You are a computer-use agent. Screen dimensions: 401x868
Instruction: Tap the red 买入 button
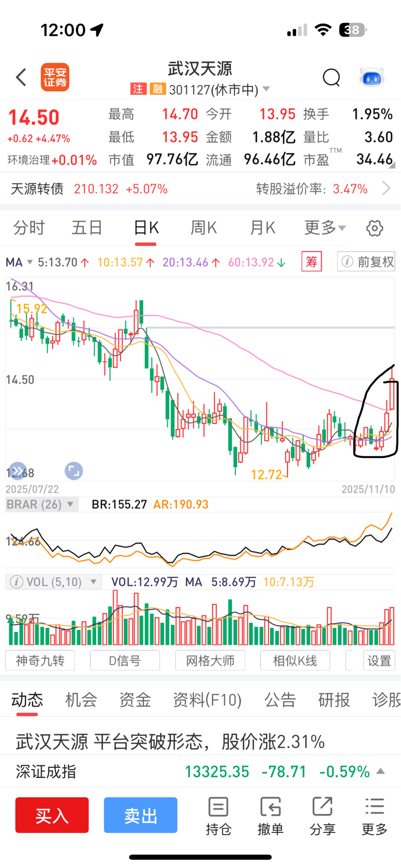click(x=52, y=815)
